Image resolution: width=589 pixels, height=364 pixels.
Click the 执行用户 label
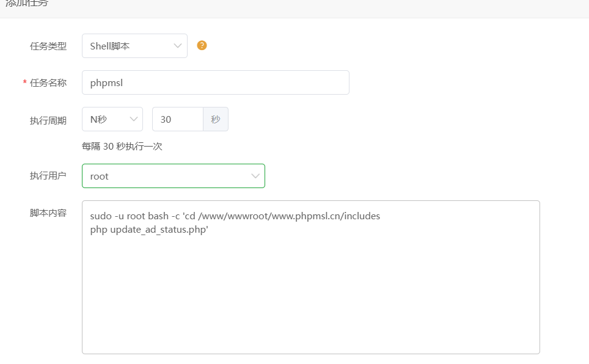[x=48, y=176]
